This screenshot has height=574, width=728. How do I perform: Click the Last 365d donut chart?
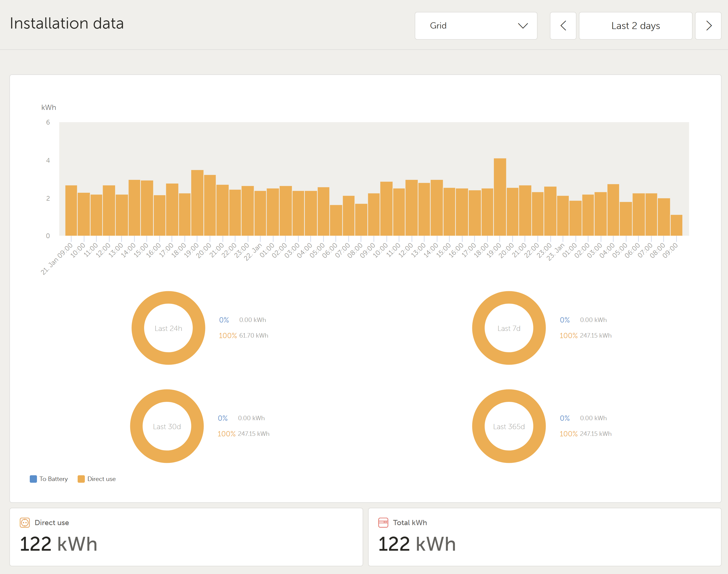click(x=509, y=426)
